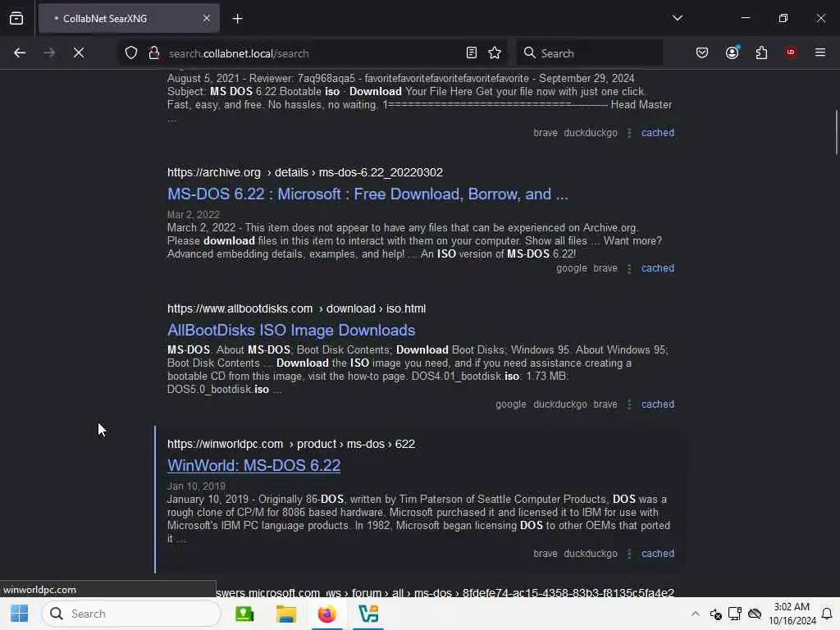840x630 pixels.
Task: Show hidden system tray icons chevron
Action: coord(696,614)
